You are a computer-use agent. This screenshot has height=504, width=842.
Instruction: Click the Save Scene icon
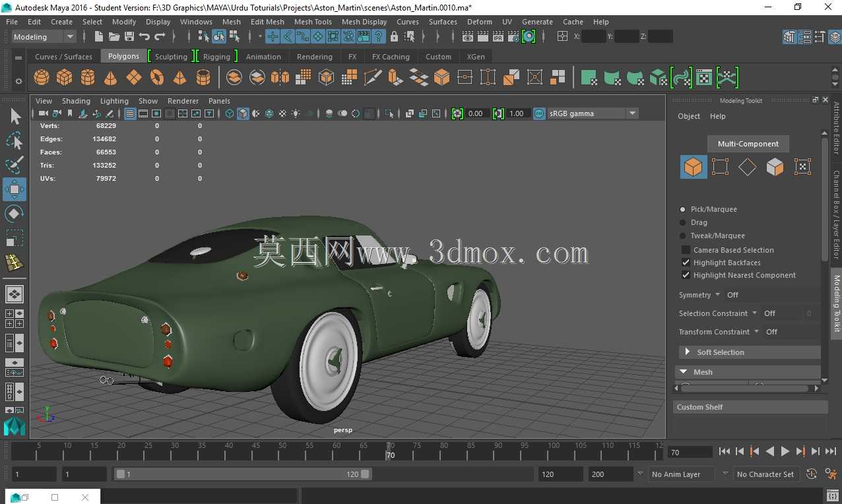tap(129, 37)
